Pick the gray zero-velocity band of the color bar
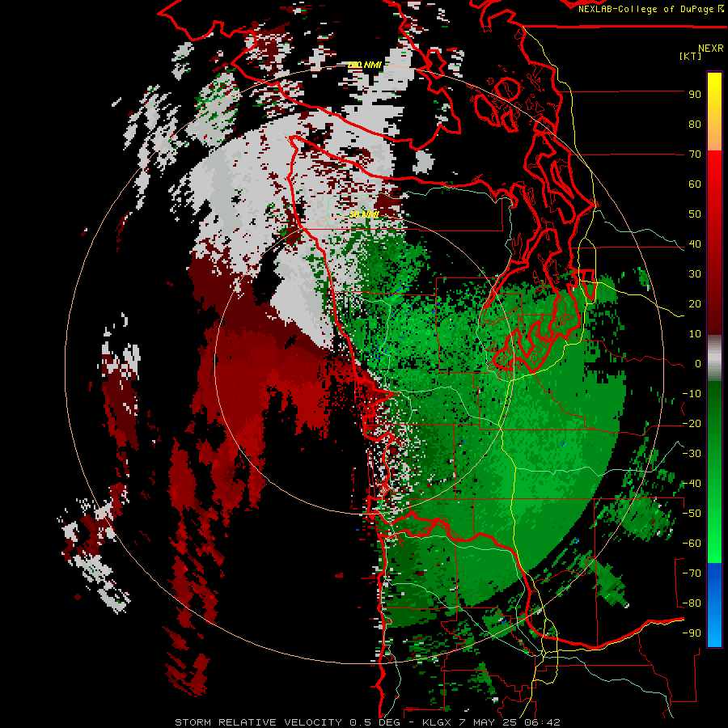The height and width of the screenshot is (728, 728). (x=714, y=358)
